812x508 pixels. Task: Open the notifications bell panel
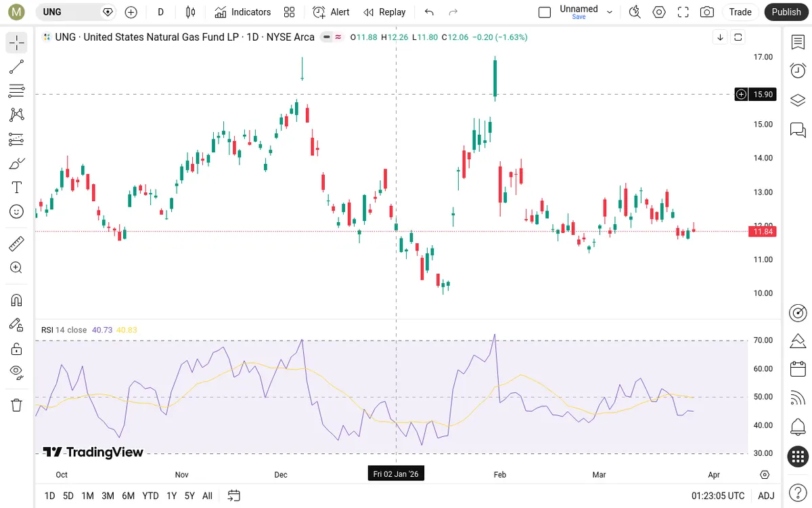pos(798,427)
